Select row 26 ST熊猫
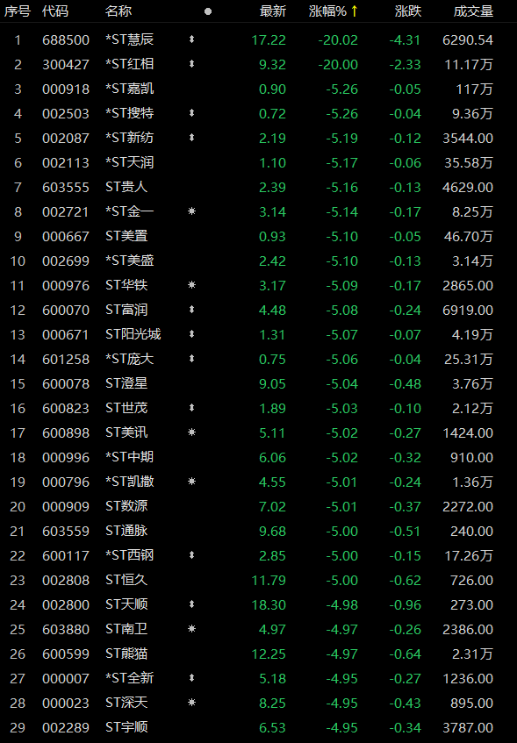Image resolution: width=517 pixels, height=743 pixels. coord(258,654)
